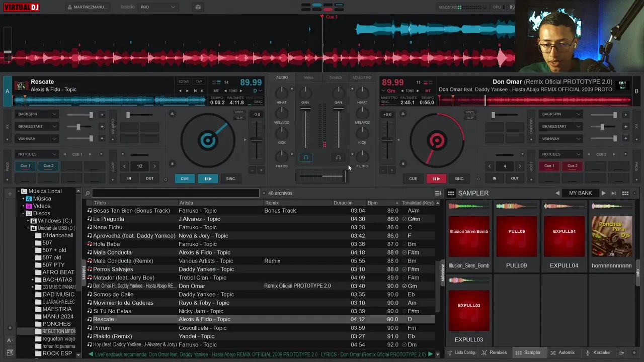Click the eject button on deck B
The height and width of the screenshot is (362, 644).
(x=403, y=114)
